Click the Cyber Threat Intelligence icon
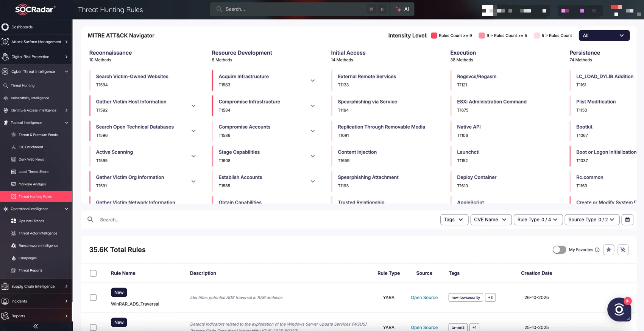The height and width of the screenshot is (331, 644). [x=5, y=72]
